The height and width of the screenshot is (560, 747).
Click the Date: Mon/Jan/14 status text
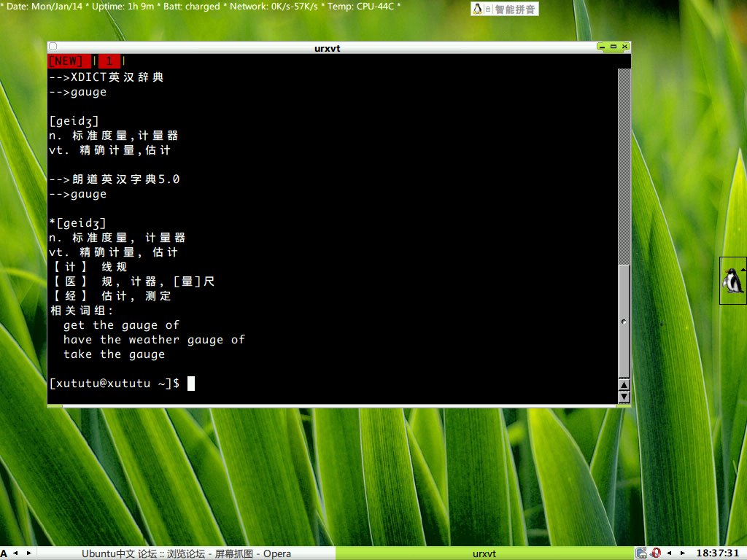[44, 7]
